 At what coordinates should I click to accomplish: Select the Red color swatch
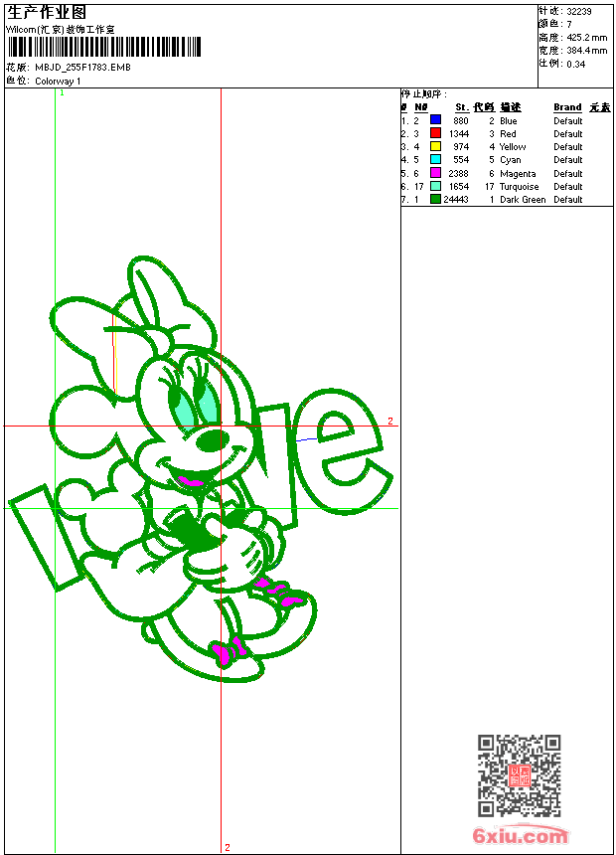(435, 132)
